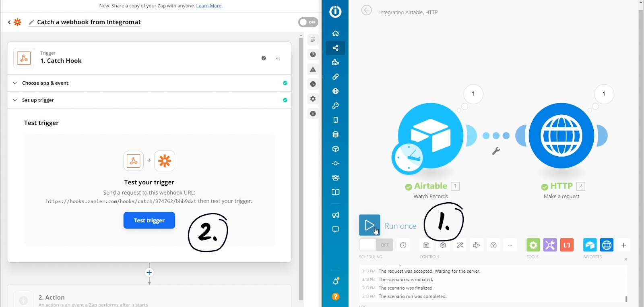Select the webhook URL text
This screenshot has height=307, width=644.
(x=121, y=201)
